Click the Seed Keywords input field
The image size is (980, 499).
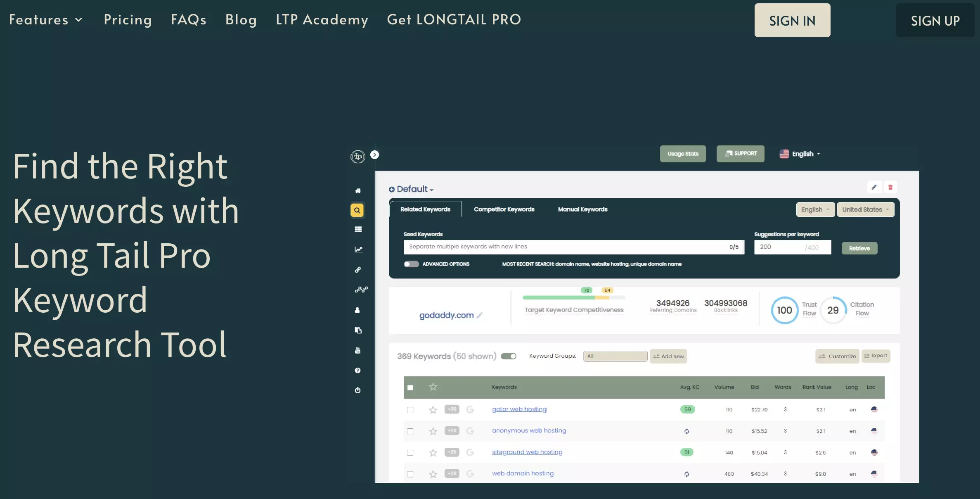[x=574, y=247]
